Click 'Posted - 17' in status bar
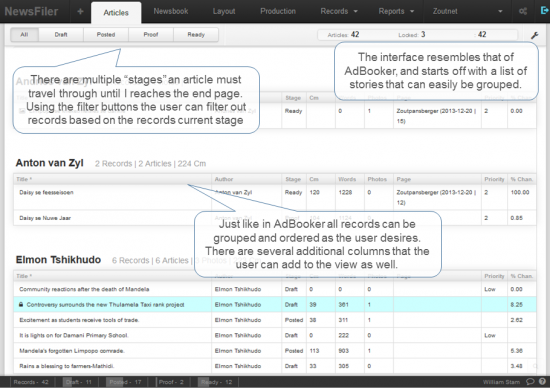This screenshot has width=550, height=388. pos(125,382)
